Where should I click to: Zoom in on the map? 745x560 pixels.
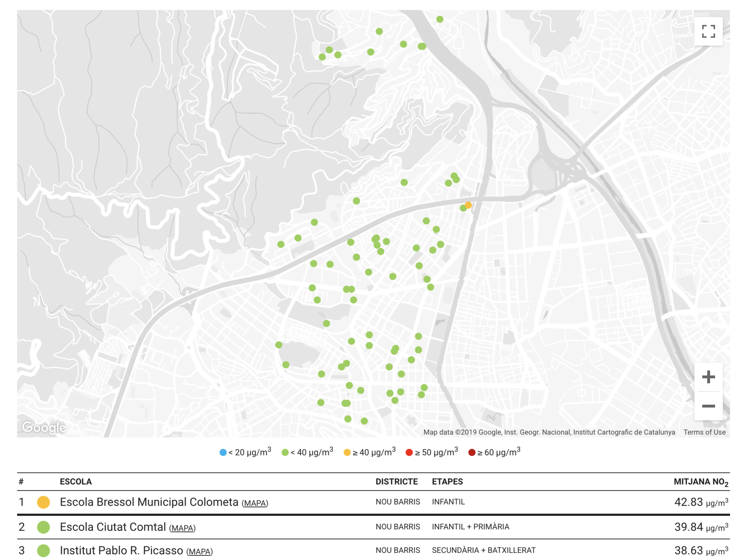(x=708, y=377)
